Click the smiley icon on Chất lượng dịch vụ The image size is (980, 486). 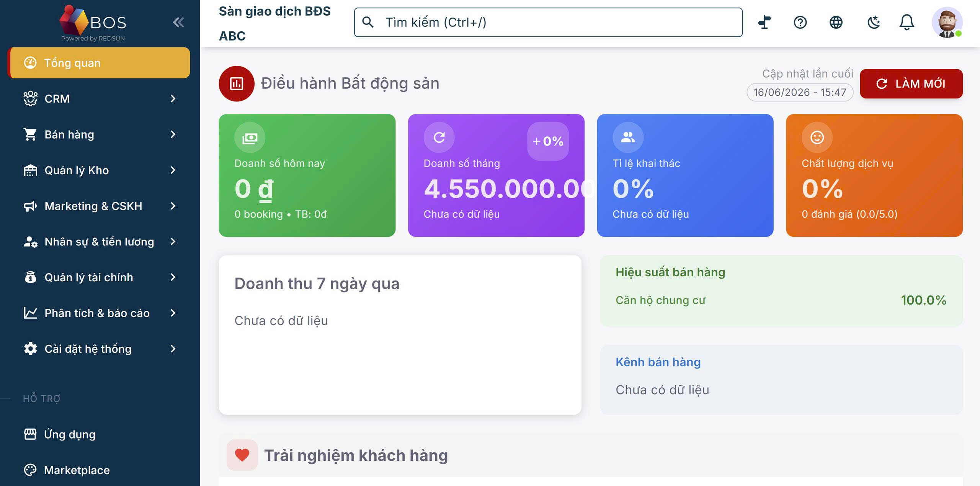pos(817,137)
